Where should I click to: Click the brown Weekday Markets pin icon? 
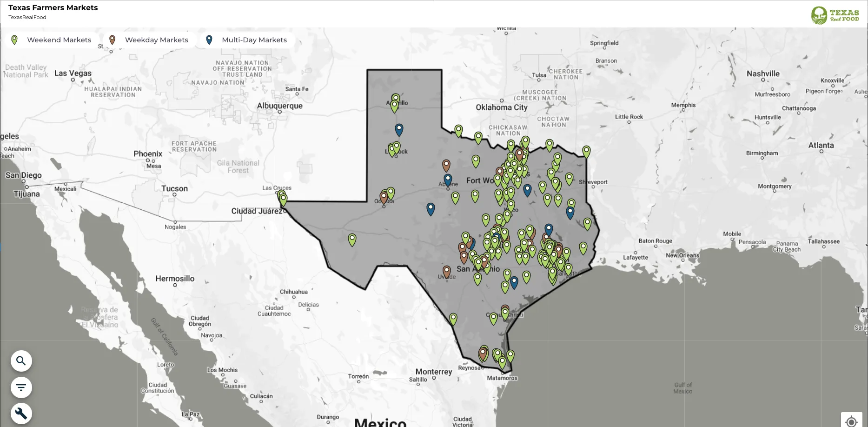click(x=112, y=40)
